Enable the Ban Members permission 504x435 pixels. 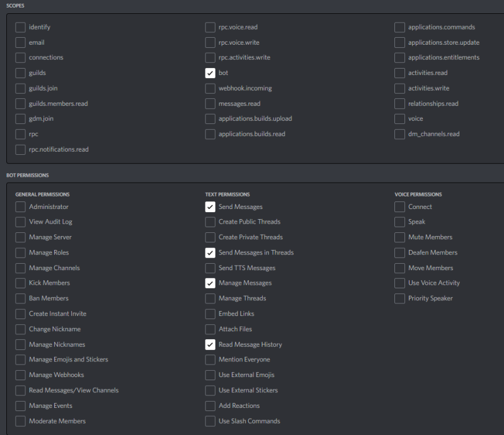coord(20,298)
